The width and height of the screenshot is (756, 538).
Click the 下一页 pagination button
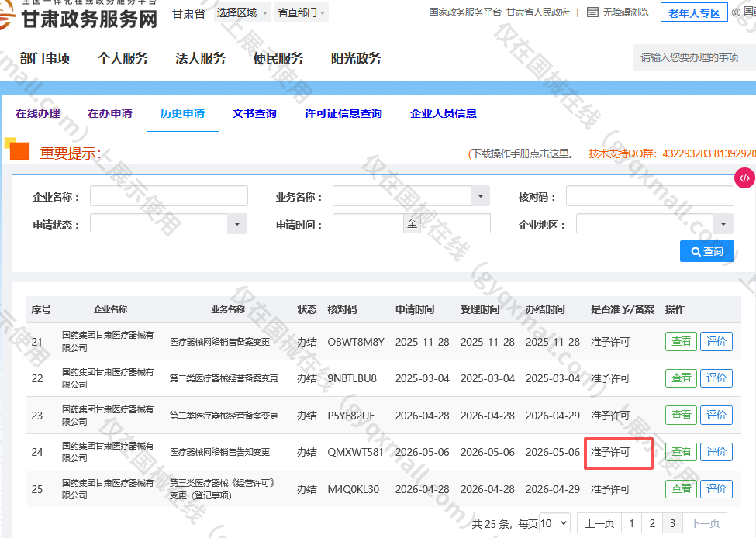pos(704,523)
